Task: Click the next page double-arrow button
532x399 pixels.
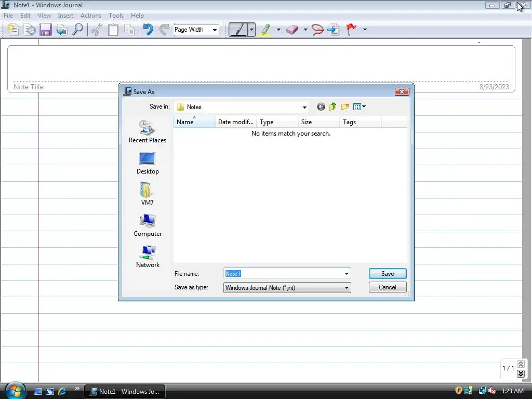Action: 521,374
